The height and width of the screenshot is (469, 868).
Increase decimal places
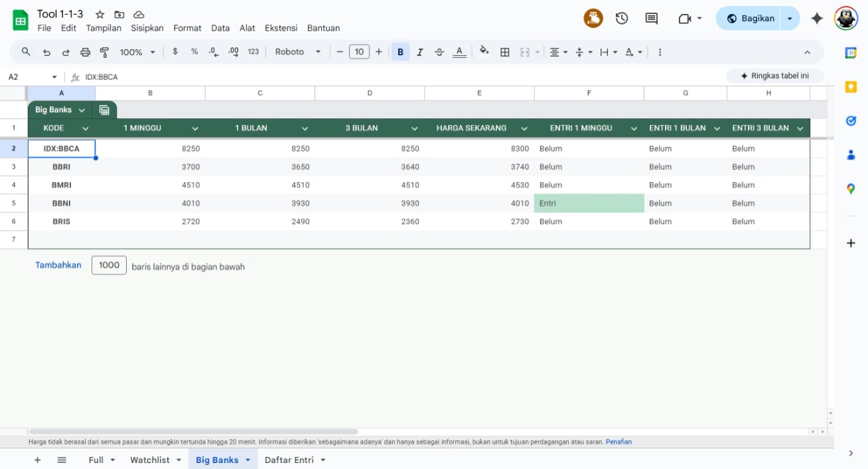click(234, 52)
